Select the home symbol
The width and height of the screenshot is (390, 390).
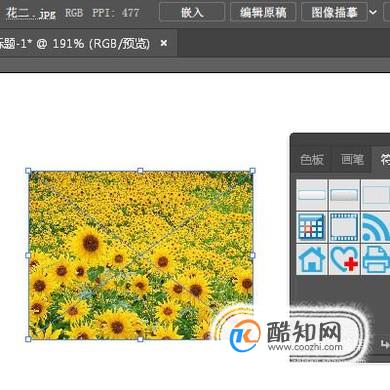click(312, 259)
